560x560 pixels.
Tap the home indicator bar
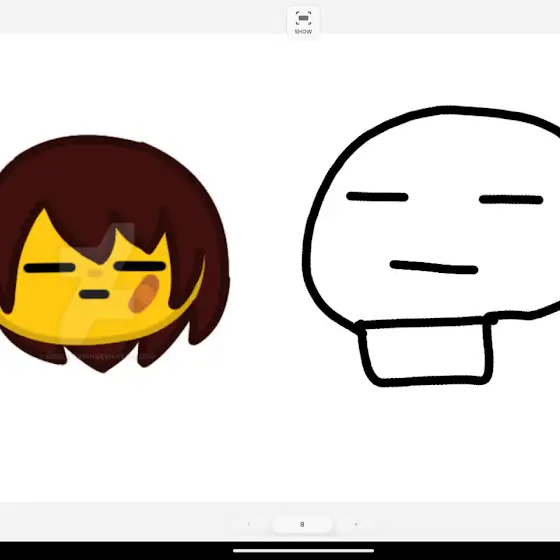click(x=303, y=550)
